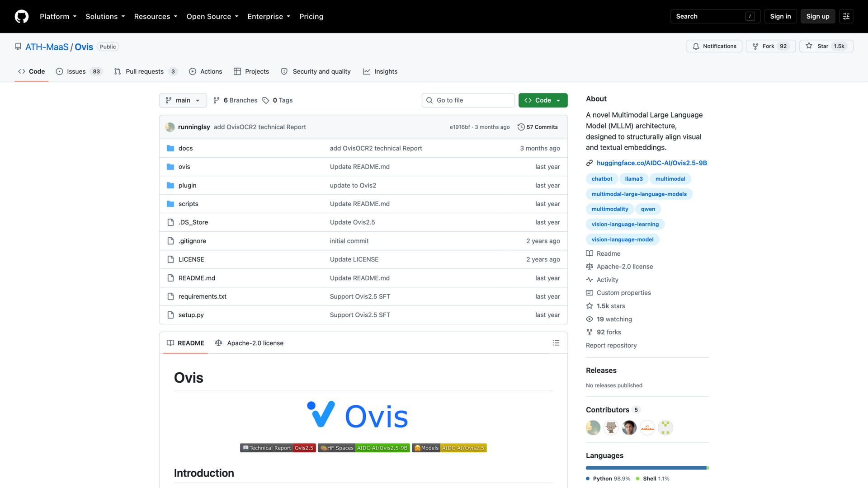Select the chatbot topic tag
The image size is (868, 488).
click(x=602, y=179)
